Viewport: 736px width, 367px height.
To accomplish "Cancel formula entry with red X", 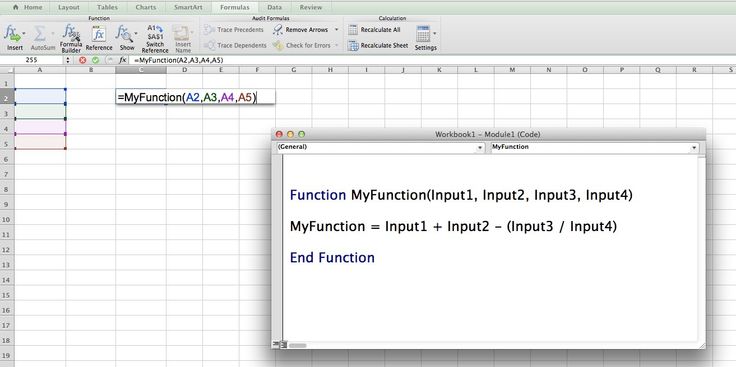I will click(83, 60).
